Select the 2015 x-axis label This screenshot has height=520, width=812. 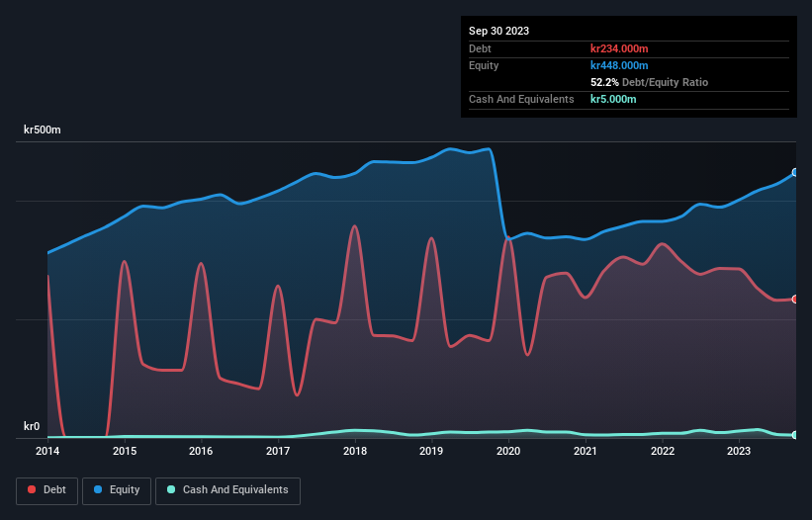125,451
